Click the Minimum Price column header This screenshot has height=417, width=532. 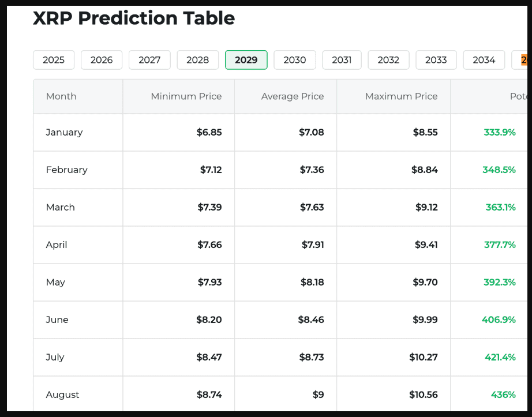pos(186,96)
